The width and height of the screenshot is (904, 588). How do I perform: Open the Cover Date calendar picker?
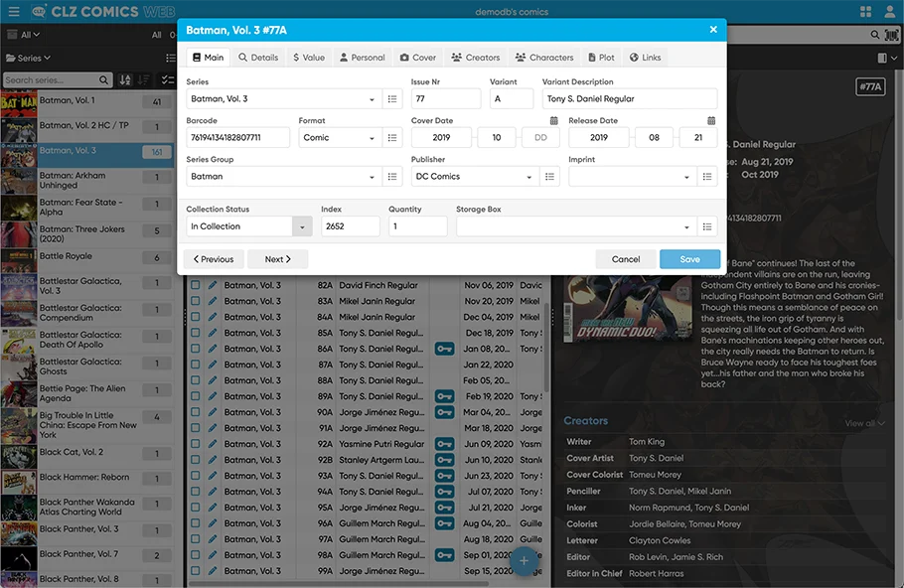553,120
